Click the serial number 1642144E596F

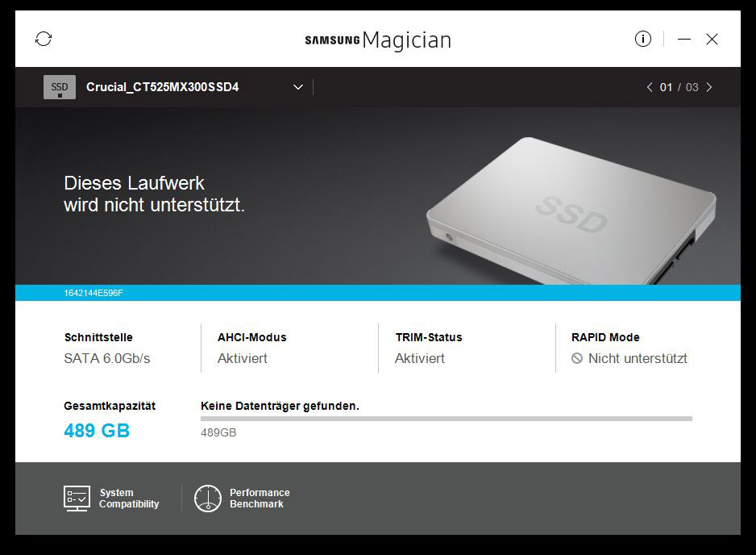(93, 293)
